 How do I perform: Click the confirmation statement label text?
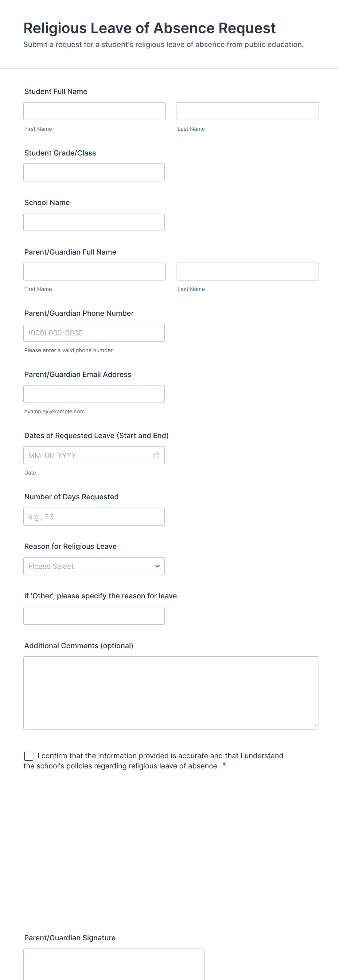[160, 756]
